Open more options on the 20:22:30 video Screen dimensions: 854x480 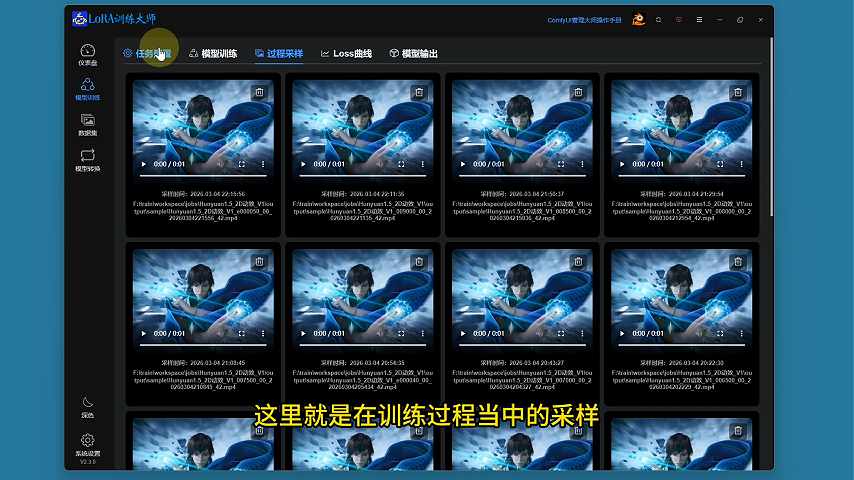741,333
